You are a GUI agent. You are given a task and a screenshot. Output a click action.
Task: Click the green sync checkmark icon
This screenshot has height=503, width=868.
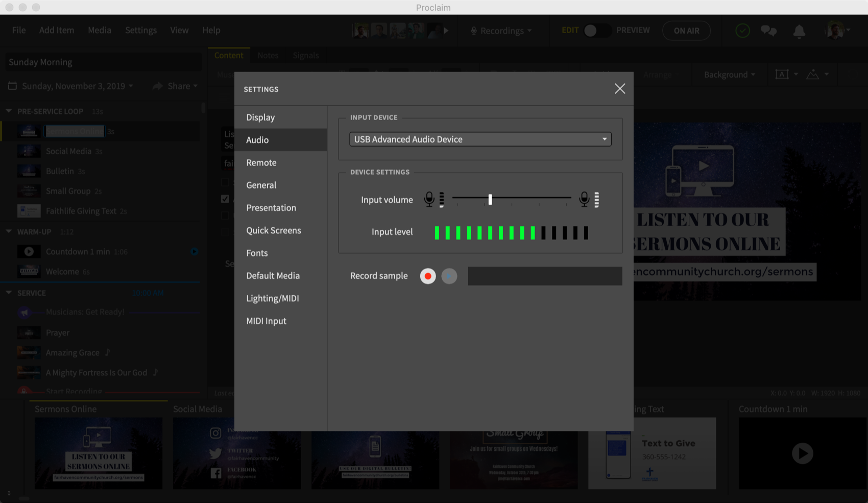(x=742, y=31)
